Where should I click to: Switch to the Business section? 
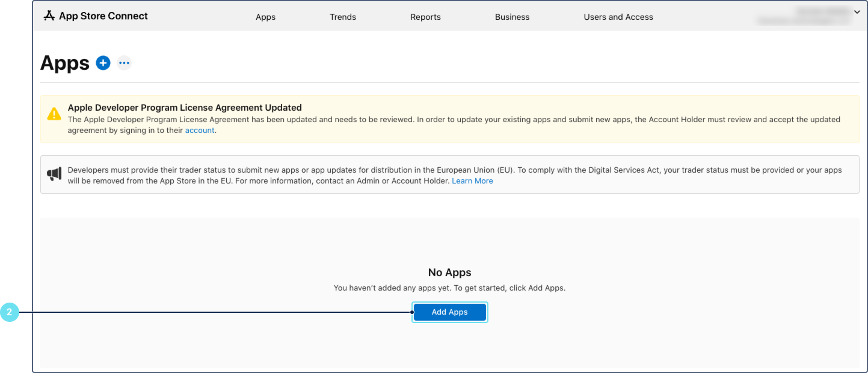point(512,17)
